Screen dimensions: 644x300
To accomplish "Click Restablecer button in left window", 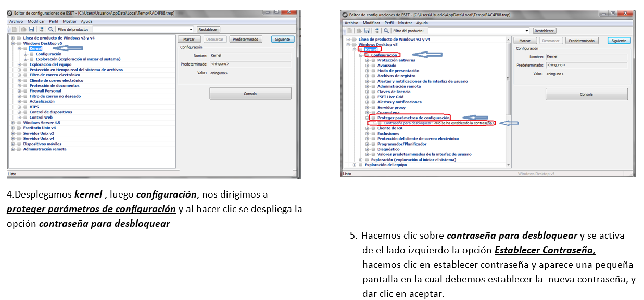I will pos(208,30).
